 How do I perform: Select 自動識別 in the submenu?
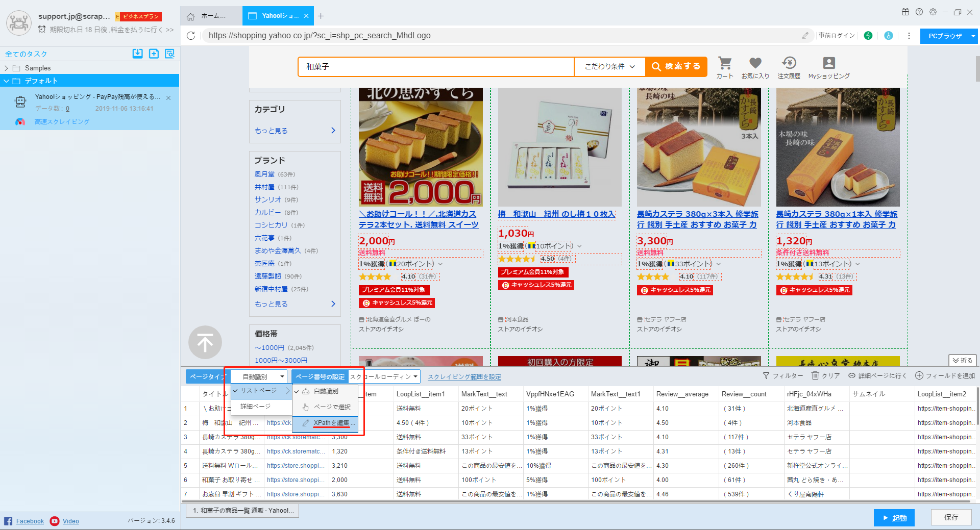[325, 391]
